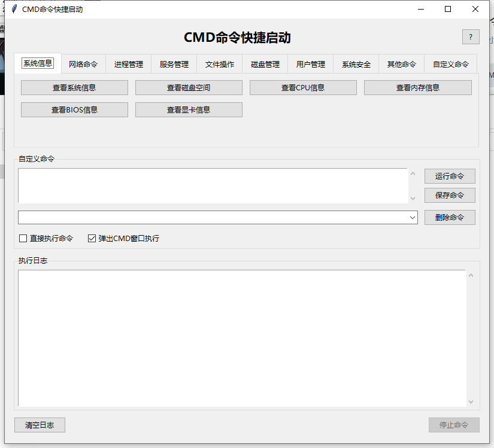Image resolution: width=494 pixels, height=448 pixels.
Task: Switch to the 文件操作 tab
Action: coord(219,63)
